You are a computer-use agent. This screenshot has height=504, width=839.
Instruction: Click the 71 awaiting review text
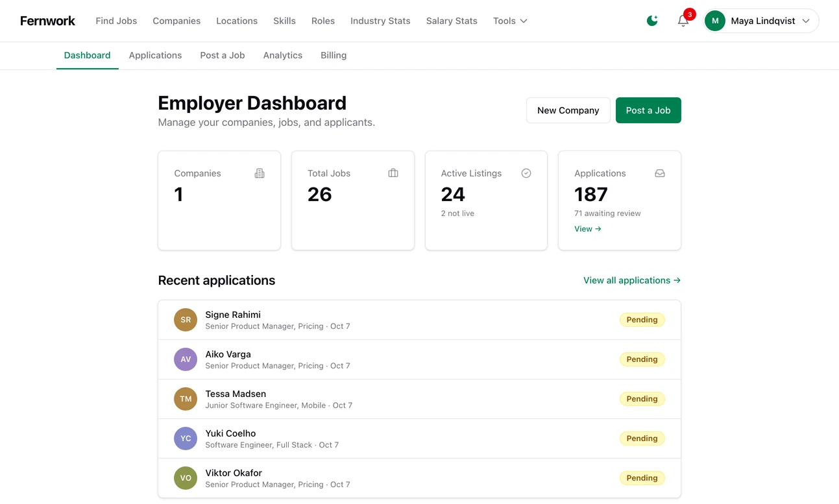coord(607,213)
